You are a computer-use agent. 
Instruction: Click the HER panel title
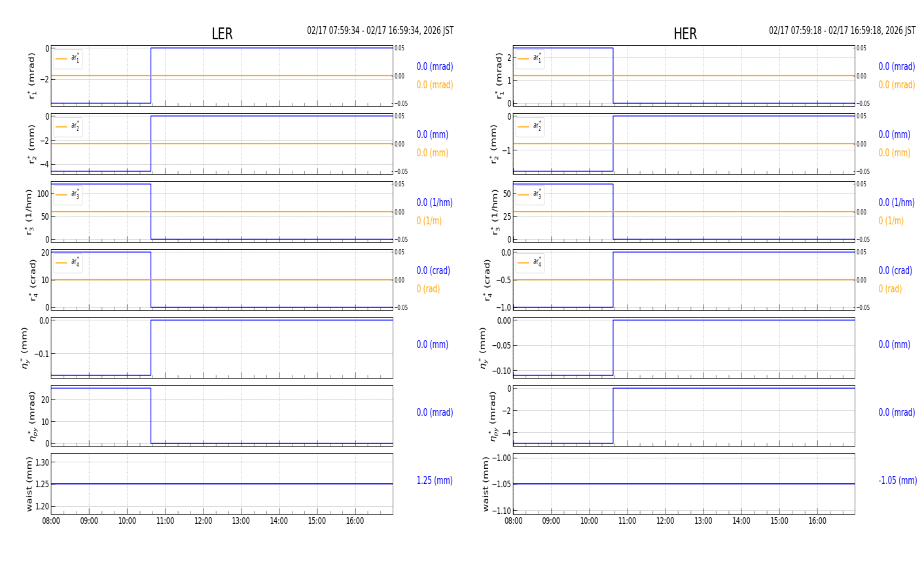point(685,34)
